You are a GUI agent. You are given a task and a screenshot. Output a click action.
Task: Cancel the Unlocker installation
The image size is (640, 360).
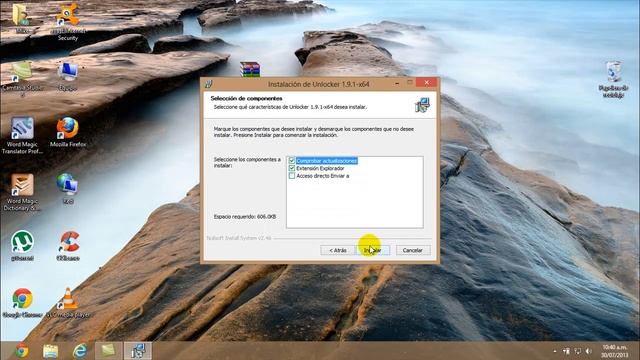point(413,250)
